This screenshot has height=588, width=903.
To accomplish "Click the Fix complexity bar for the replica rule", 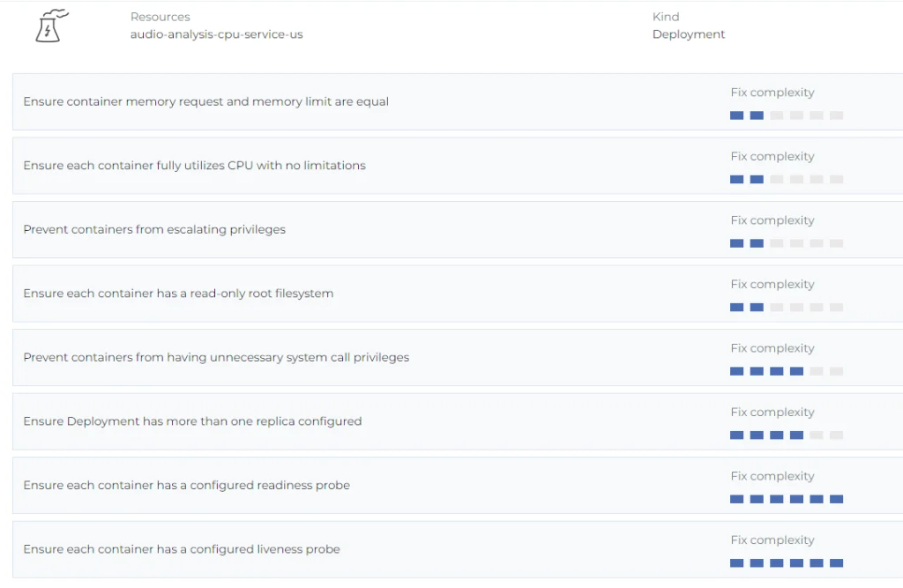I will [787, 435].
